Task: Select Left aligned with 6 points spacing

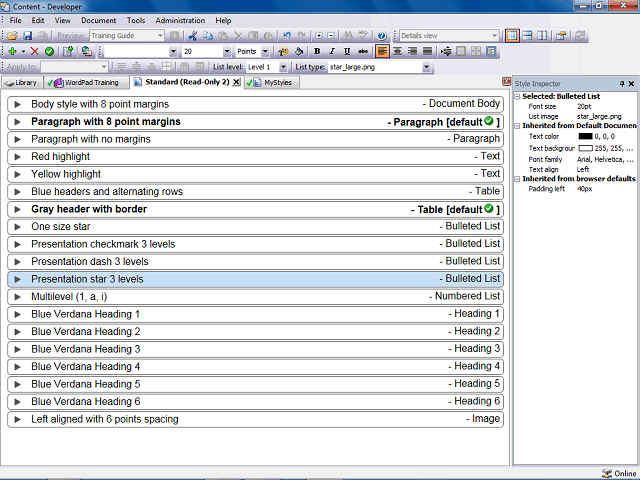Action: pos(256,419)
